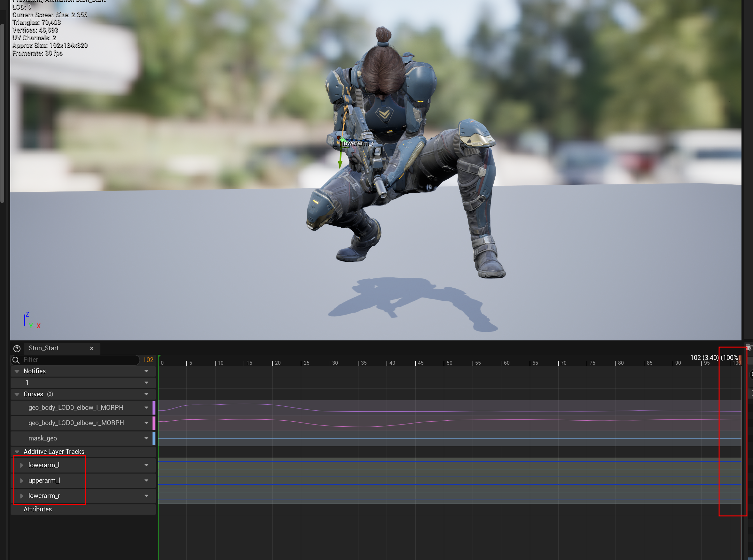Click the browse asset folder icon

(x=749, y=348)
